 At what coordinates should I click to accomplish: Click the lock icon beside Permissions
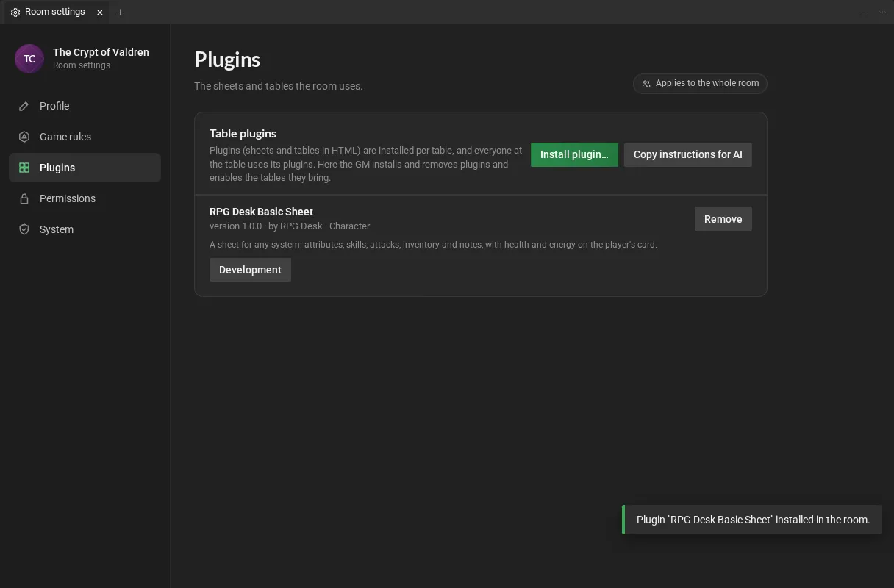tap(24, 198)
